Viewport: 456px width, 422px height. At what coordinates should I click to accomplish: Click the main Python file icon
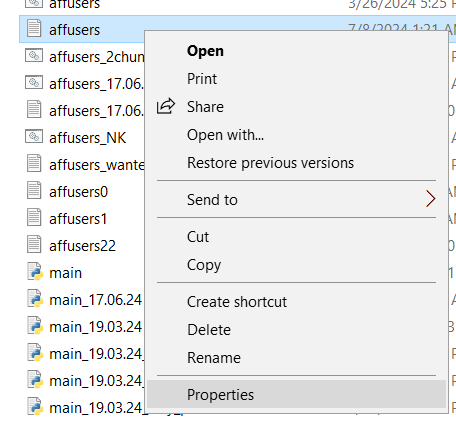coord(35,271)
